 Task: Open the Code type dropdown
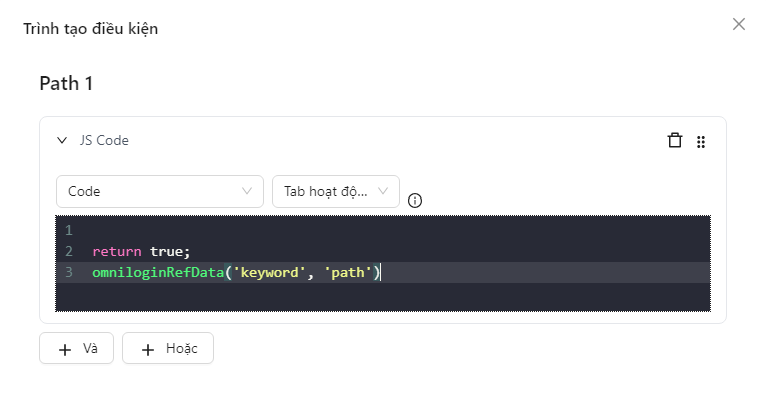(x=160, y=191)
